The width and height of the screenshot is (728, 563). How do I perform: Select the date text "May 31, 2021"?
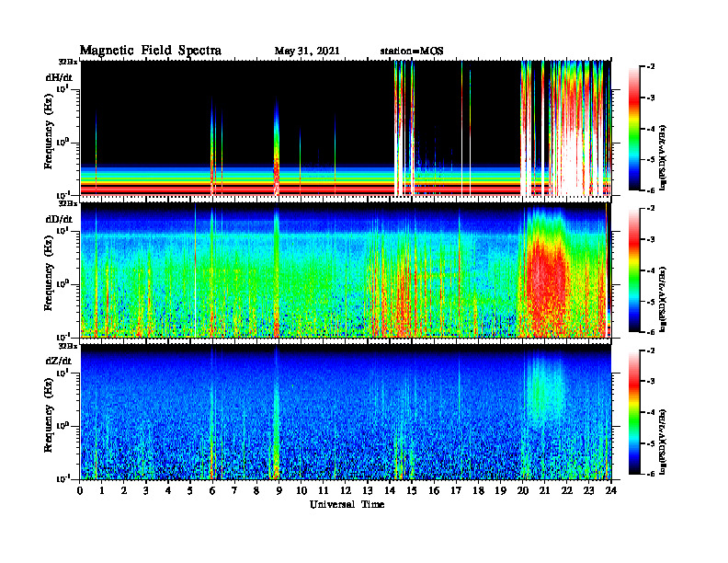pyautogui.click(x=307, y=52)
